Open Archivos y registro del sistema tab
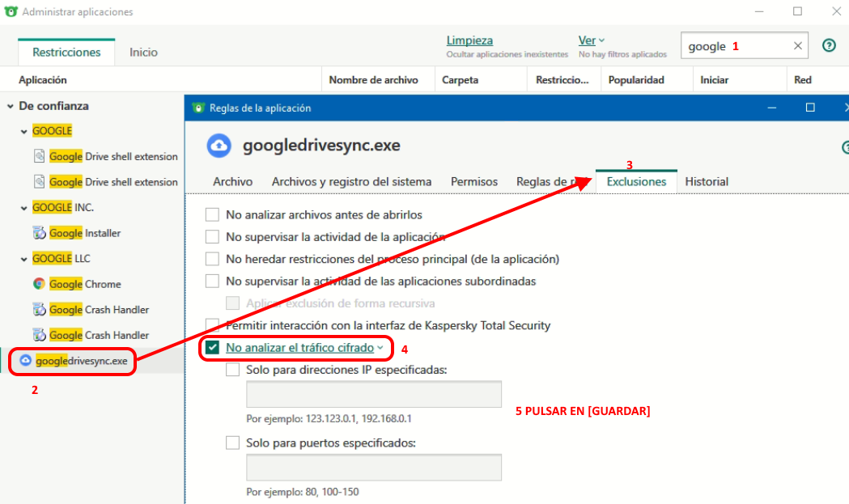The image size is (849, 504). (x=351, y=181)
